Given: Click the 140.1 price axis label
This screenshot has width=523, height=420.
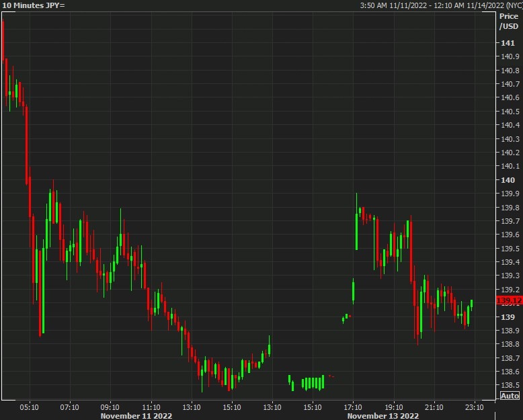Looking at the screenshot, I should [x=510, y=166].
